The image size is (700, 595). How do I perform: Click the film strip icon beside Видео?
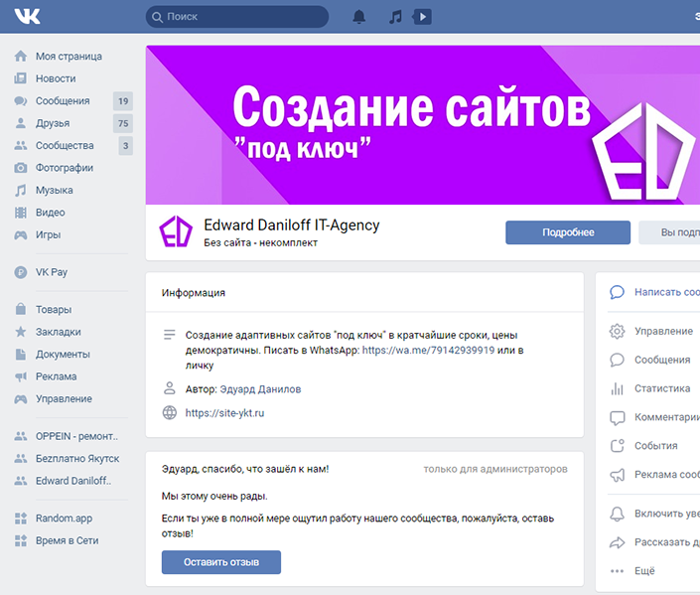coord(21,213)
